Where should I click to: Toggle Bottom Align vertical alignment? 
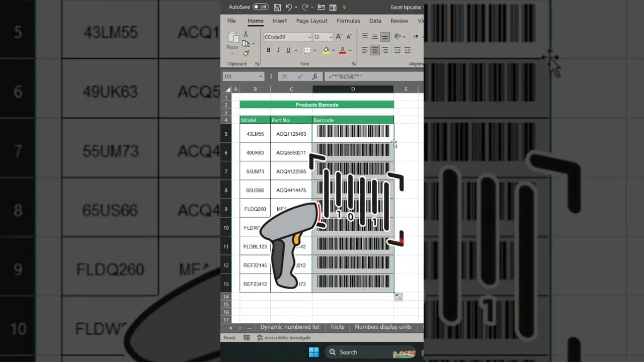point(385,37)
